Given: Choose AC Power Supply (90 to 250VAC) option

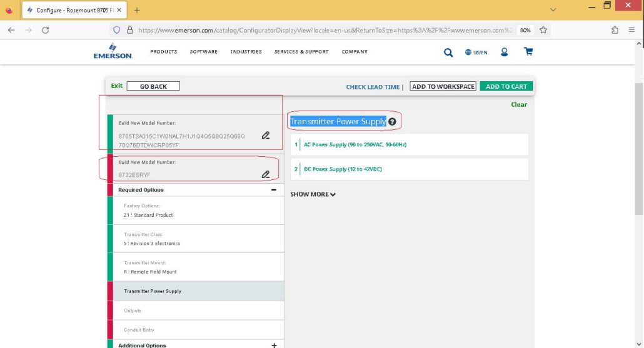Looking at the screenshot, I should click(410, 144).
